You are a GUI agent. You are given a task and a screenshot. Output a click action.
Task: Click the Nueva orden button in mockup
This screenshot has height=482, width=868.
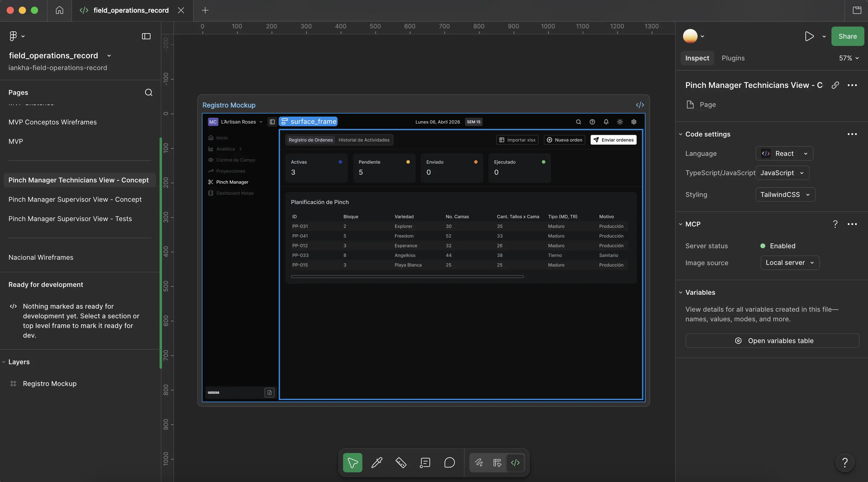pos(564,140)
